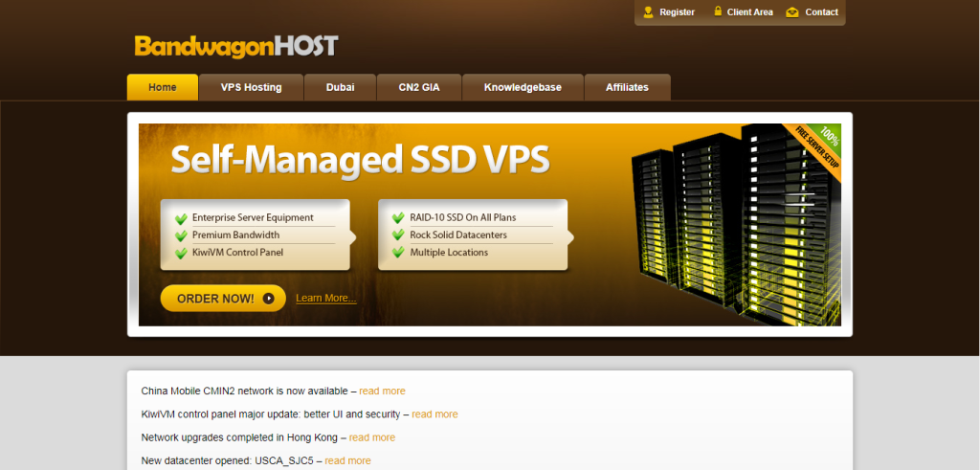The height and width of the screenshot is (470, 980).
Task: Follow the Learn More... link
Action: 326,298
